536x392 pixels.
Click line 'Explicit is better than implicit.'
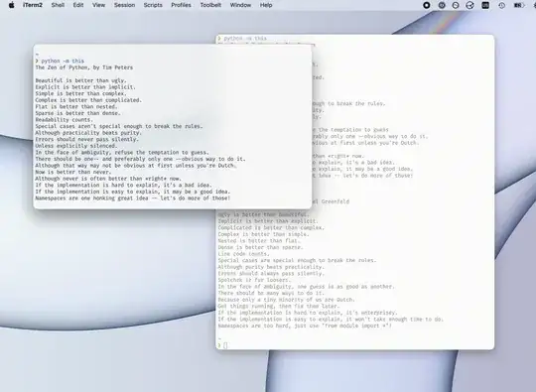85,87
